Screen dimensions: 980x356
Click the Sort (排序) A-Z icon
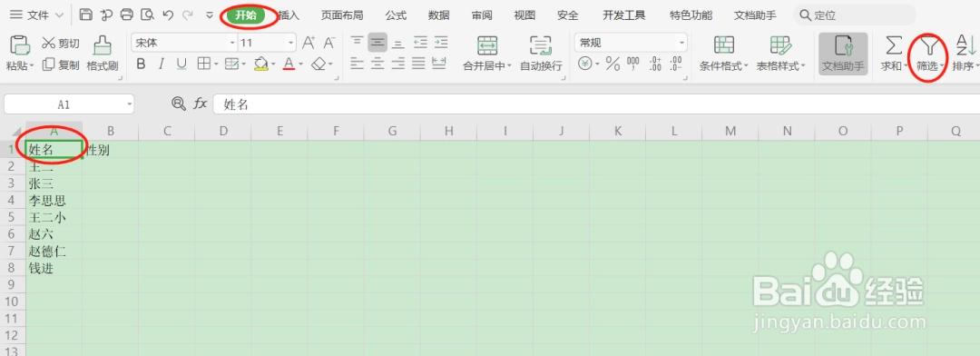tap(965, 45)
